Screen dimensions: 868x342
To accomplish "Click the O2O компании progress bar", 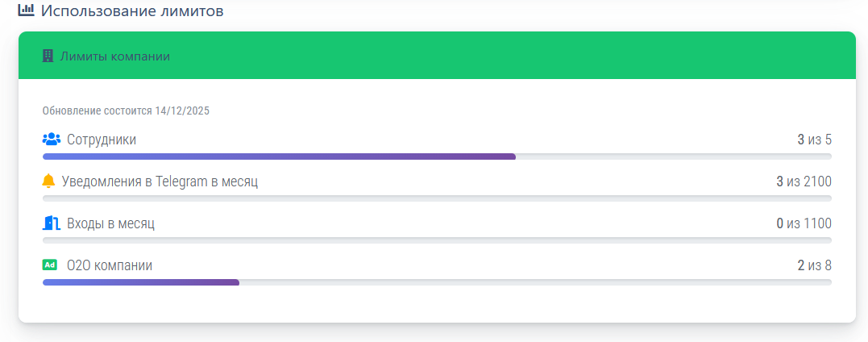I will 436,282.
